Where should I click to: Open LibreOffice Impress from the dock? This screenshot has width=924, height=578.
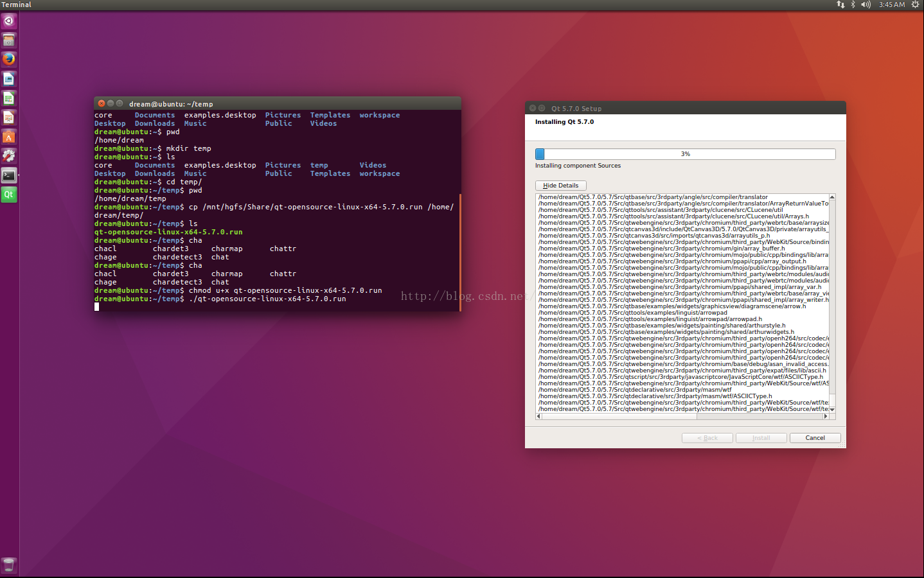click(x=9, y=117)
